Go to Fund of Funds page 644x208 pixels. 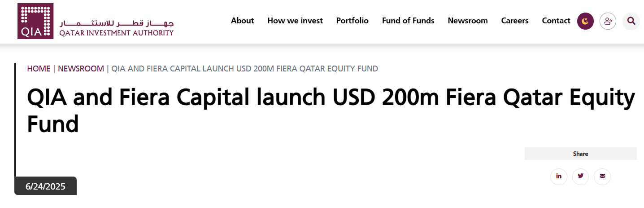tap(408, 21)
